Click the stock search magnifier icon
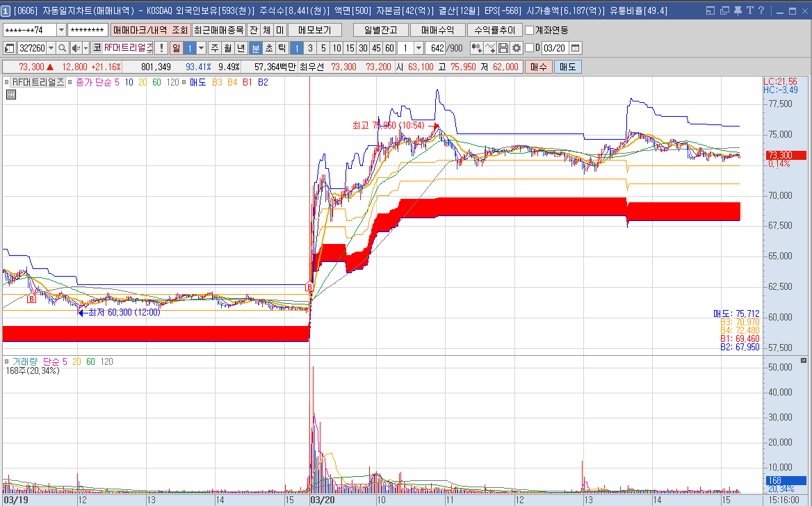Viewport: 812px width, 506px height. 62,48
